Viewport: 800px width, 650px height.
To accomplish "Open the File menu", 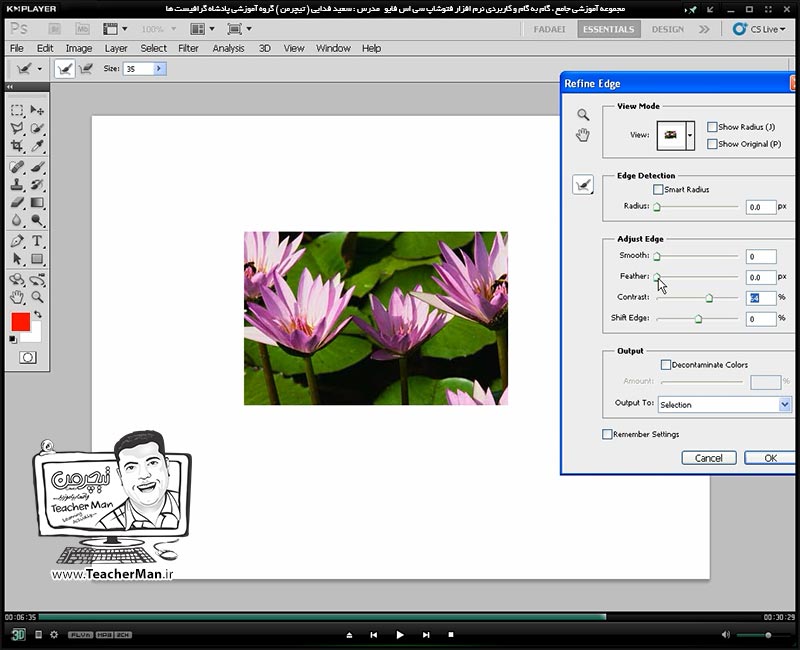I will click(x=17, y=48).
